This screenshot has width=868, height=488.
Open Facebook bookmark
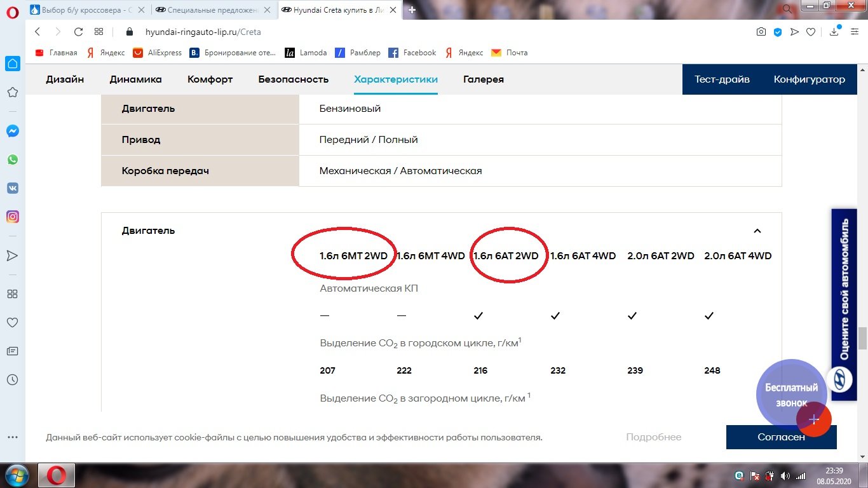coord(412,53)
